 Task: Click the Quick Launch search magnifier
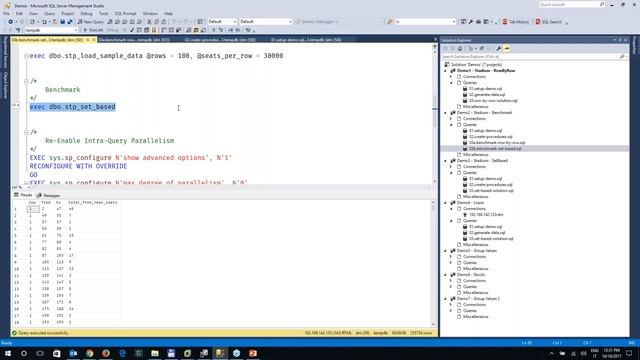602,4
